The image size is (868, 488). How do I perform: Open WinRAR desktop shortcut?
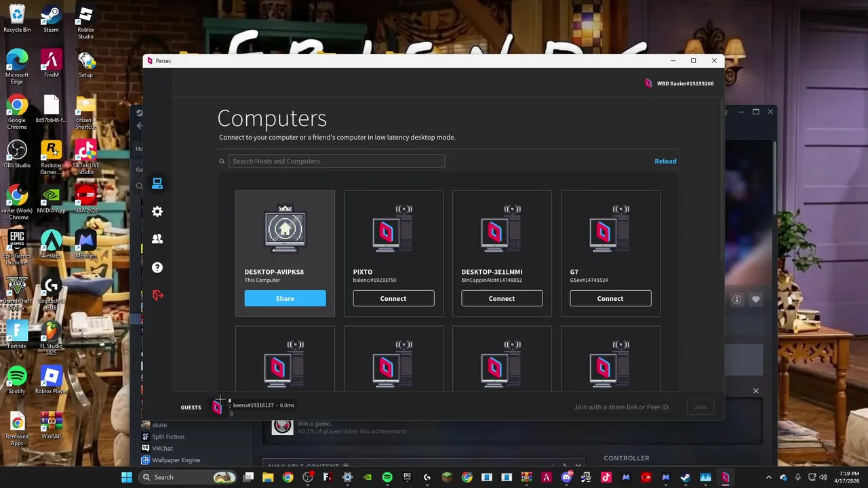pyautogui.click(x=51, y=426)
